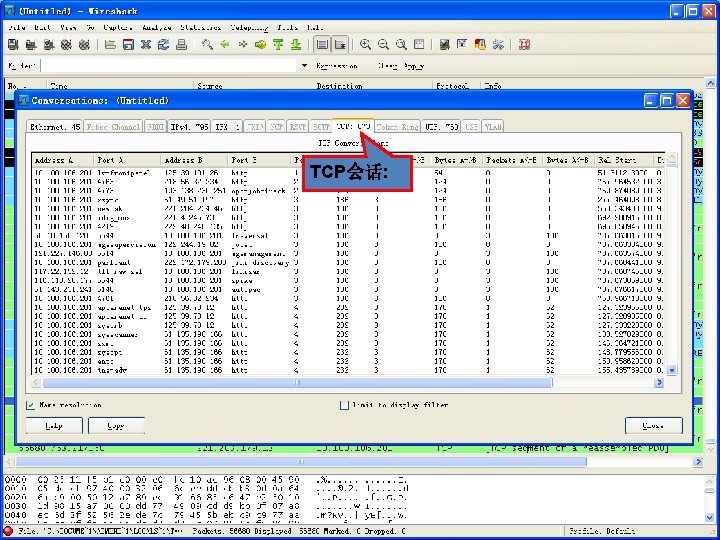Reset zoom to normal size
The height and width of the screenshot is (540, 720).
401,45
